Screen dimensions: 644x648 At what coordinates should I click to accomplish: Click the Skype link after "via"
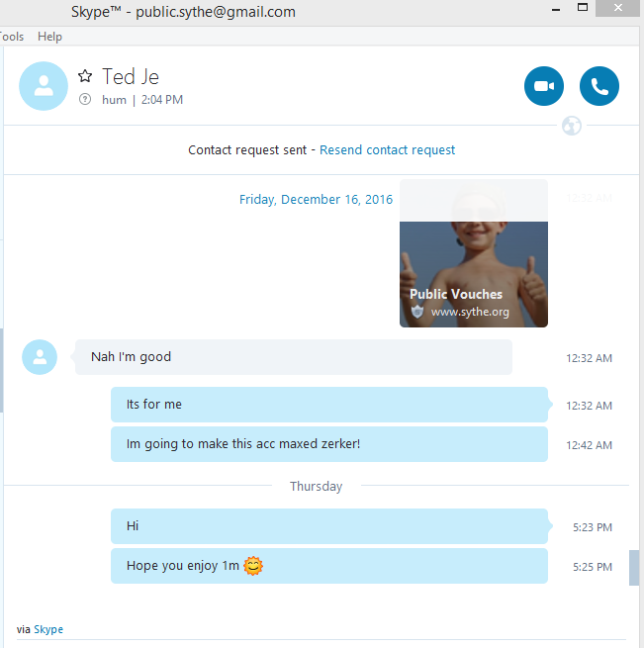pyautogui.click(x=48, y=629)
